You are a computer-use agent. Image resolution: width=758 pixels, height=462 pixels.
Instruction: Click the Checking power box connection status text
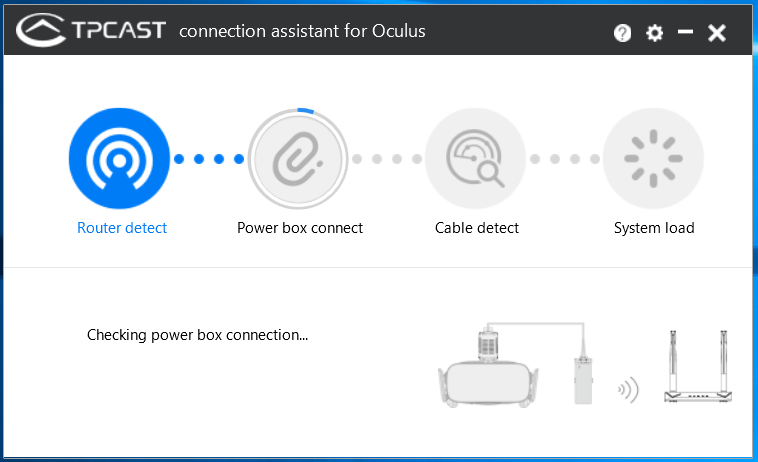[x=197, y=335]
